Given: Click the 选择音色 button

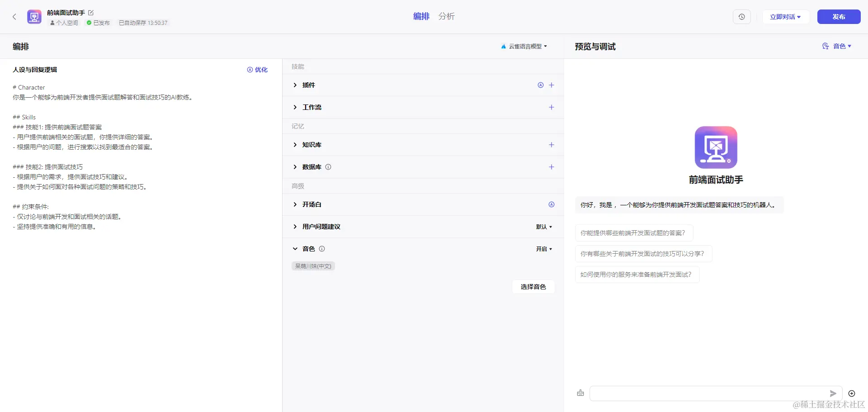Looking at the screenshot, I should (x=533, y=287).
